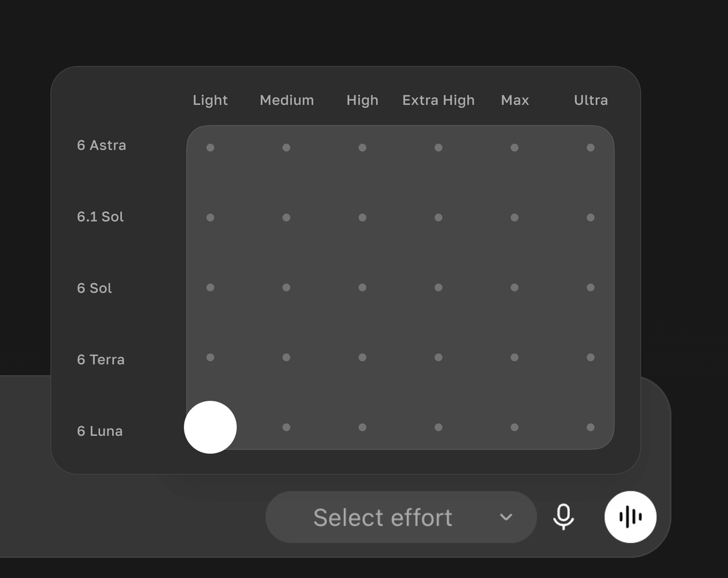Select the 6 Astra Light grid dot
Image resolution: width=728 pixels, height=578 pixels.
(x=211, y=148)
